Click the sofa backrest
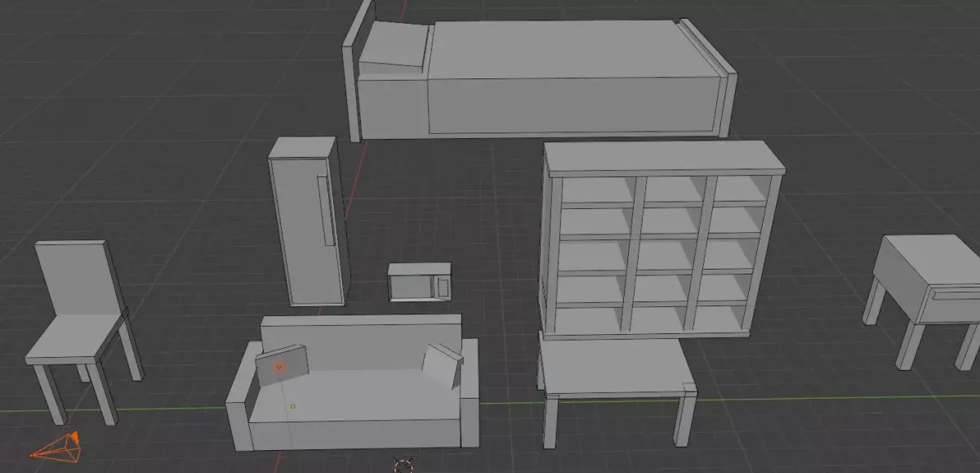Screen dimensions: 980x473 click(x=360, y=341)
